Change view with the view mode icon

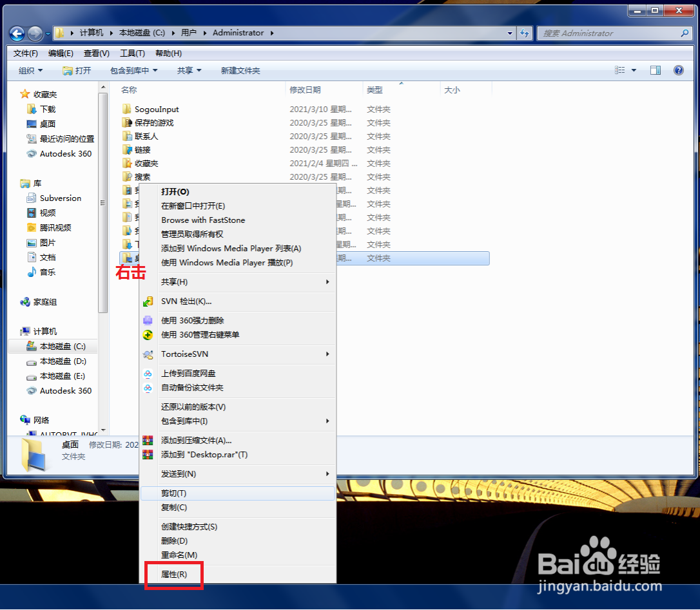pyautogui.click(x=619, y=70)
